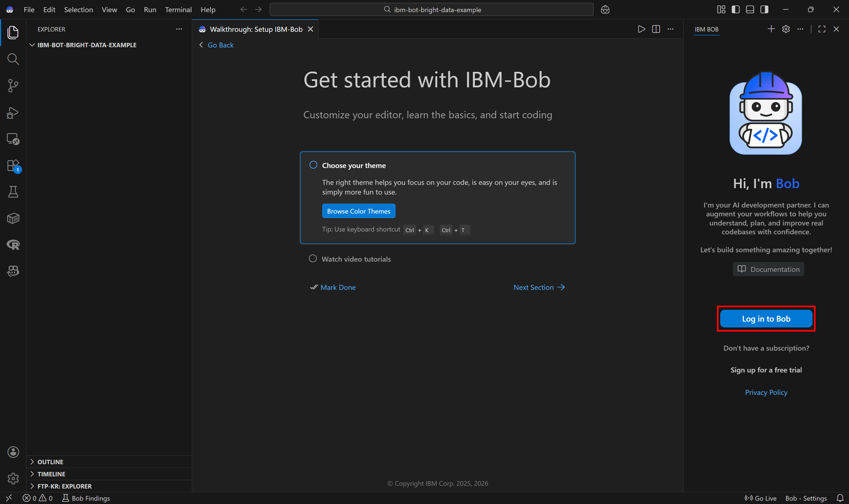
Task: Navigate back with the left arrow
Action: point(243,9)
